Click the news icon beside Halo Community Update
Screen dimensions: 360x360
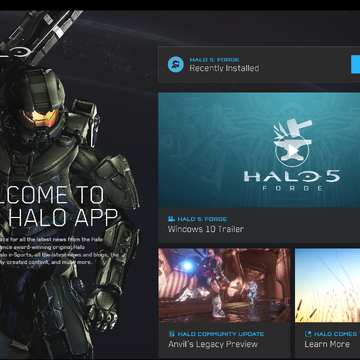pyautogui.click(x=172, y=334)
